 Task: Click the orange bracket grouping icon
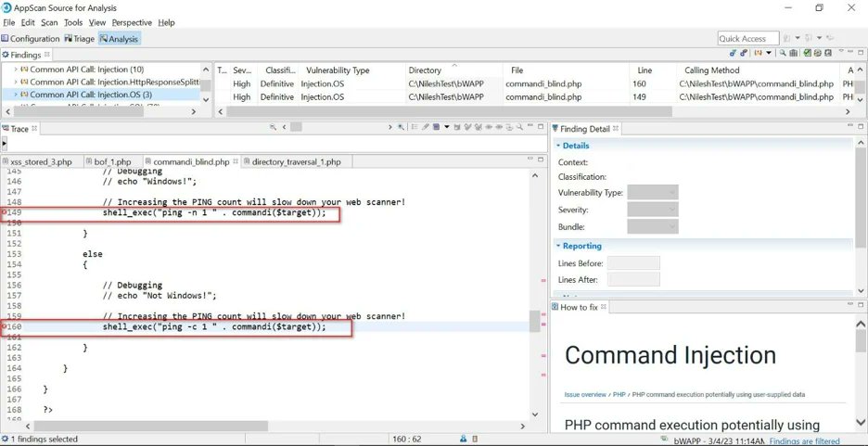tap(759, 53)
